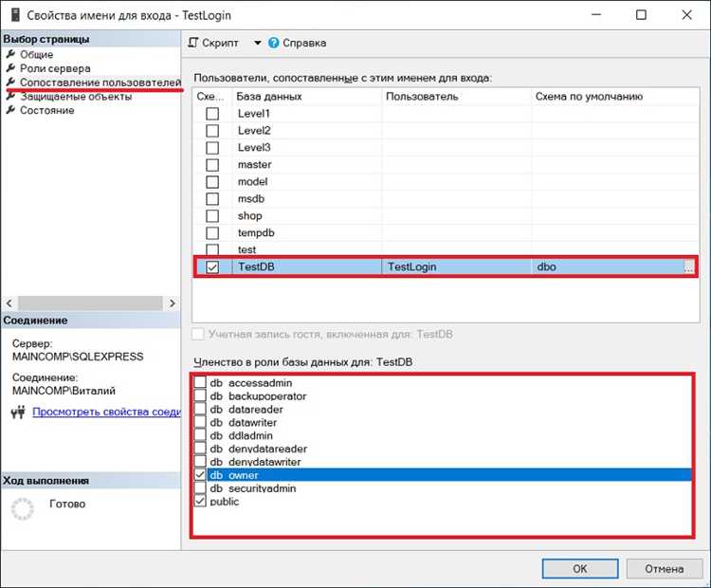Open Просмотреть свойства соединения link
The image size is (711, 588).
[106, 412]
